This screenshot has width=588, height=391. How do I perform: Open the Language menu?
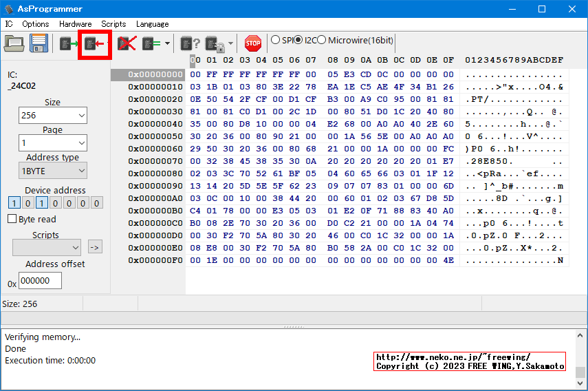tap(152, 24)
